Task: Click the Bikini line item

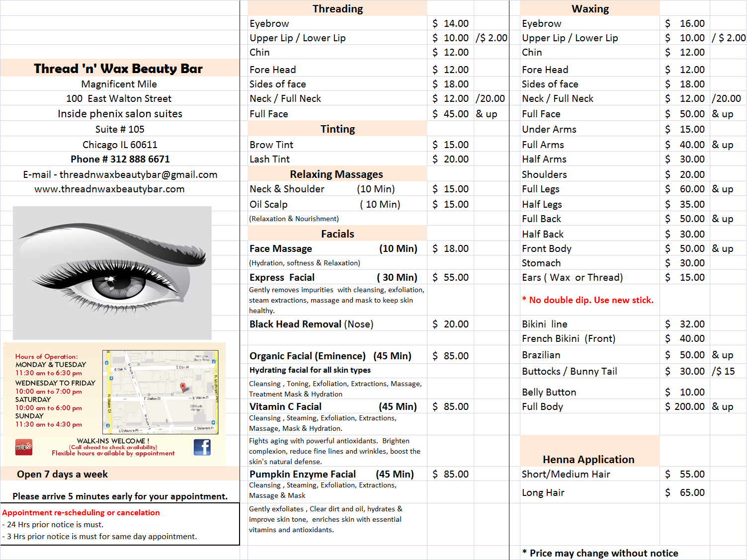Action: click(544, 324)
